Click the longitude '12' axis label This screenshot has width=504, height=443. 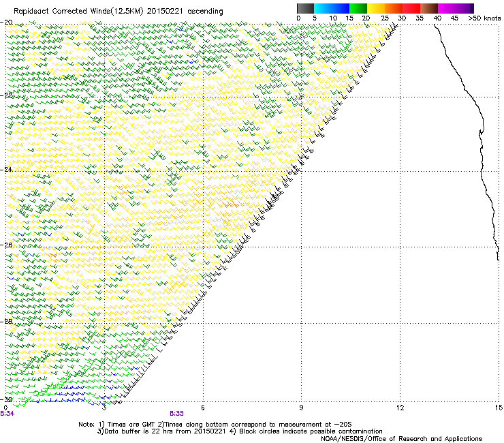(x=400, y=408)
